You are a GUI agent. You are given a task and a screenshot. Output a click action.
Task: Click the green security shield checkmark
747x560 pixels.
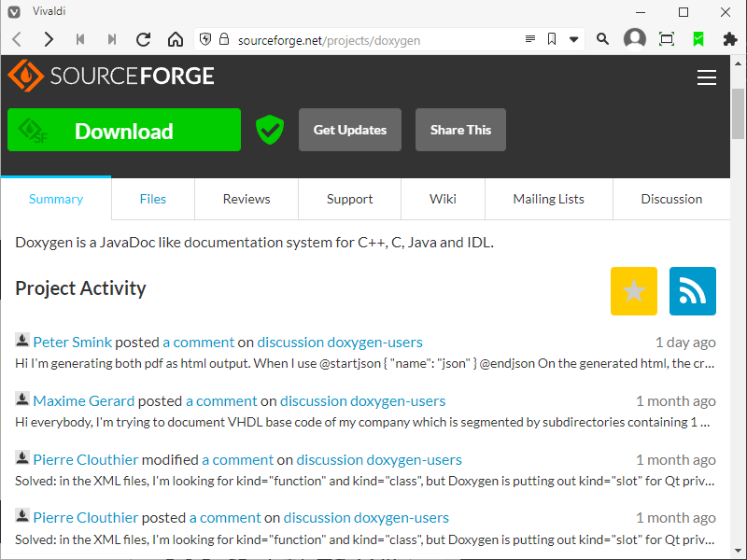(x=270, y=130)
